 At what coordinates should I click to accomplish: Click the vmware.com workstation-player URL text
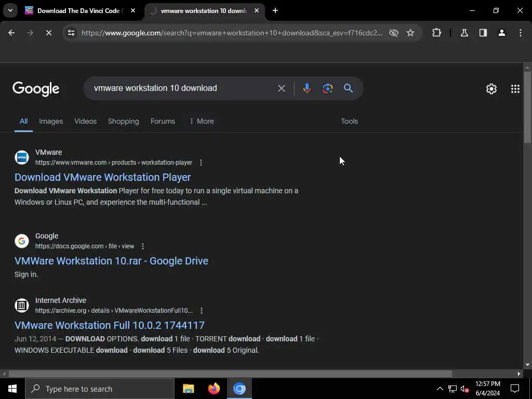114,163
